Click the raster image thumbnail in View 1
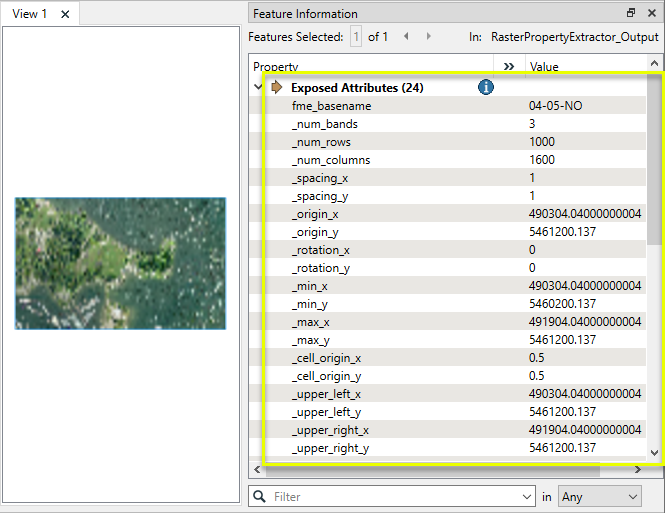Image resolution: width=665 pixels, height=513 pixels. click(120, 263)
